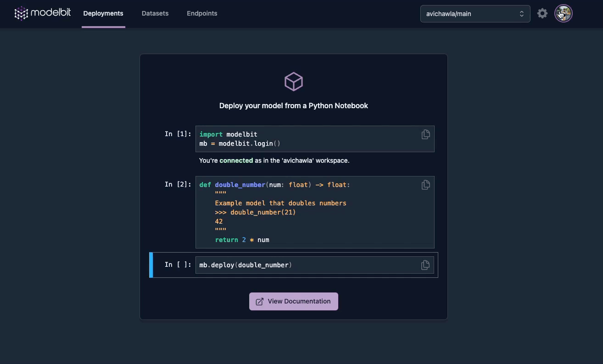This screenshot has height=364, width=603.
Task: Click the In [ ]: cell label
Action: (178, 265)
